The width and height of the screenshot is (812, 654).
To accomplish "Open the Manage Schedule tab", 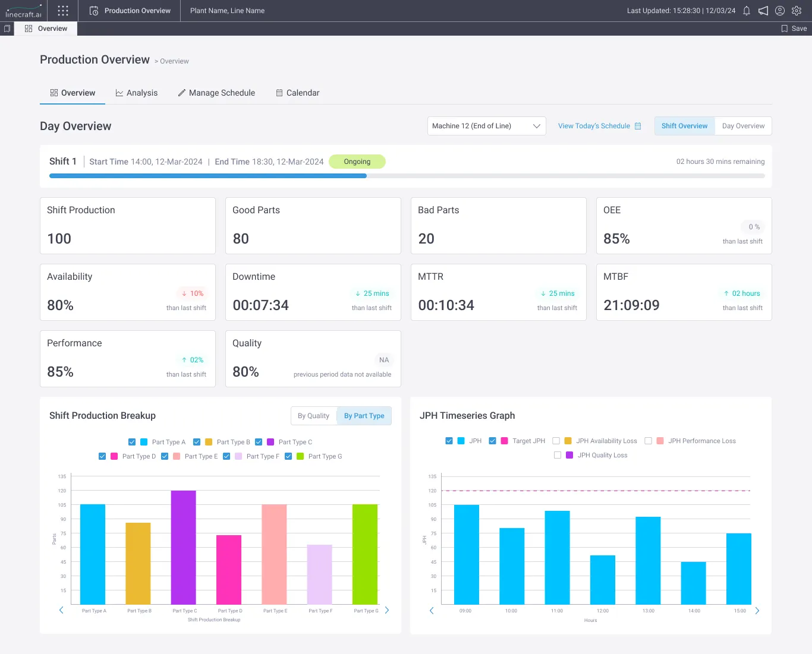I will click(216, 93).
